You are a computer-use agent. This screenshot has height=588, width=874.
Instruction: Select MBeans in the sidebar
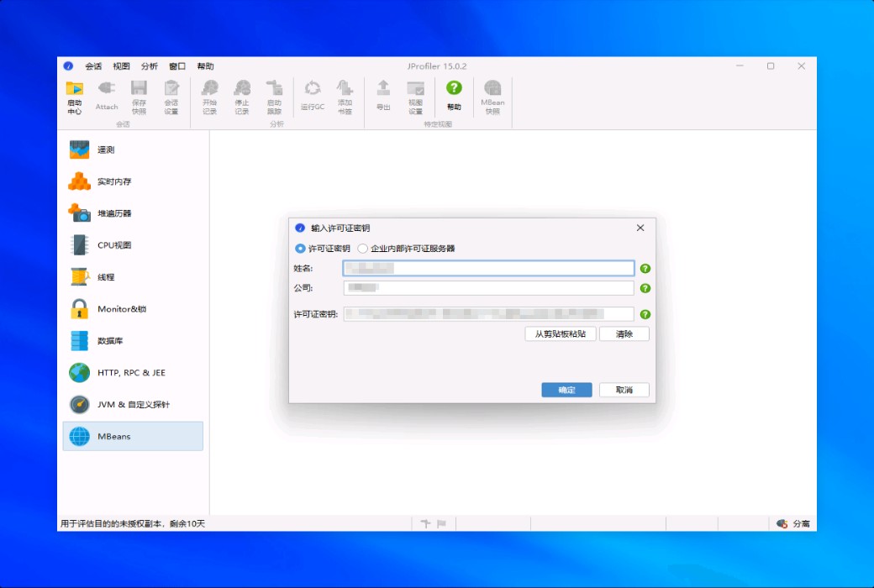tap(134, 436)
